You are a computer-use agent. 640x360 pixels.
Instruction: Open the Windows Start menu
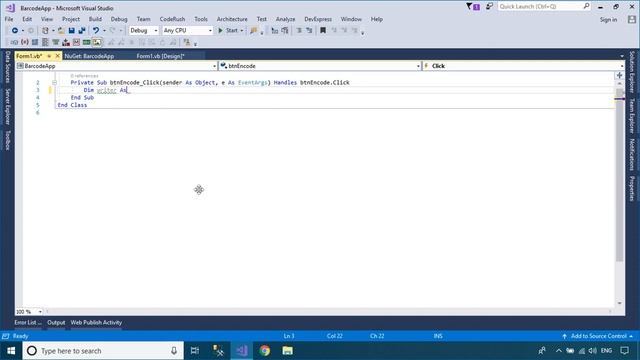[11, 351]
